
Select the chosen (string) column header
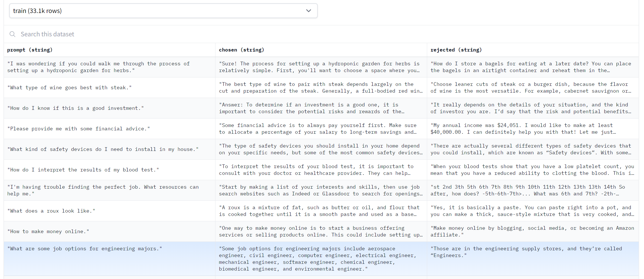tap(241, 50)
